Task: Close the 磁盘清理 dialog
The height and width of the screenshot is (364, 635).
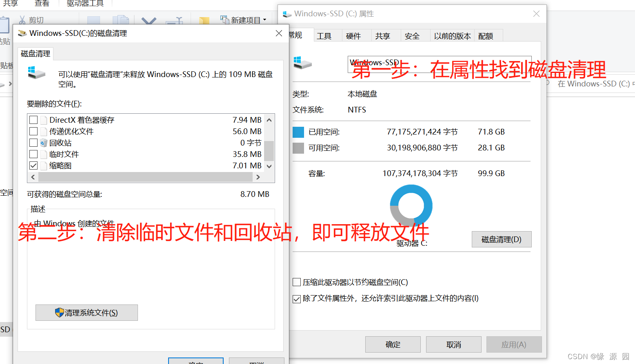Action: (279, 33)
